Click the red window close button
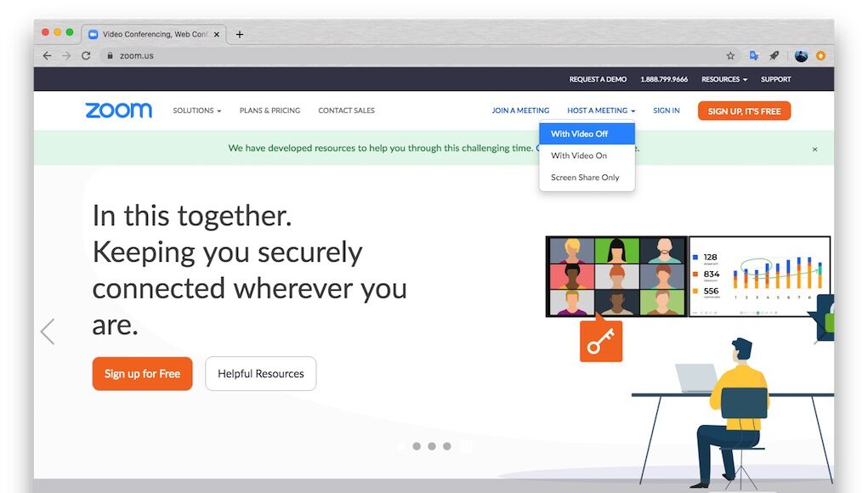This screenshot has height=493, width=868. [x=45, y=32]
